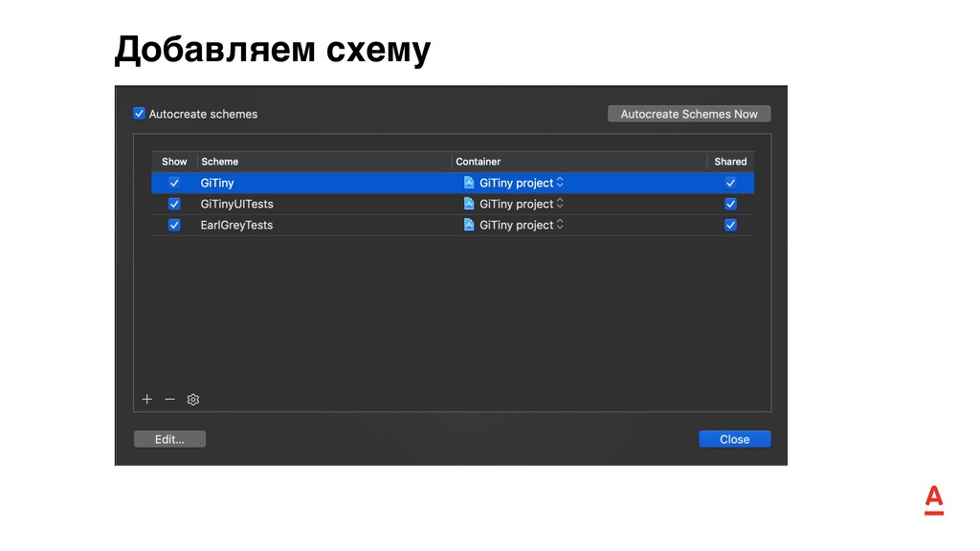This screenshot has width=980, height=551.
Task: Click the Show column header
Action: pos(174,162)
